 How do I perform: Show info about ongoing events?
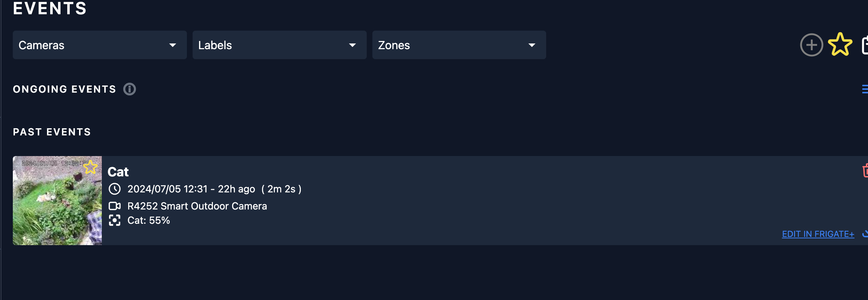130,89
